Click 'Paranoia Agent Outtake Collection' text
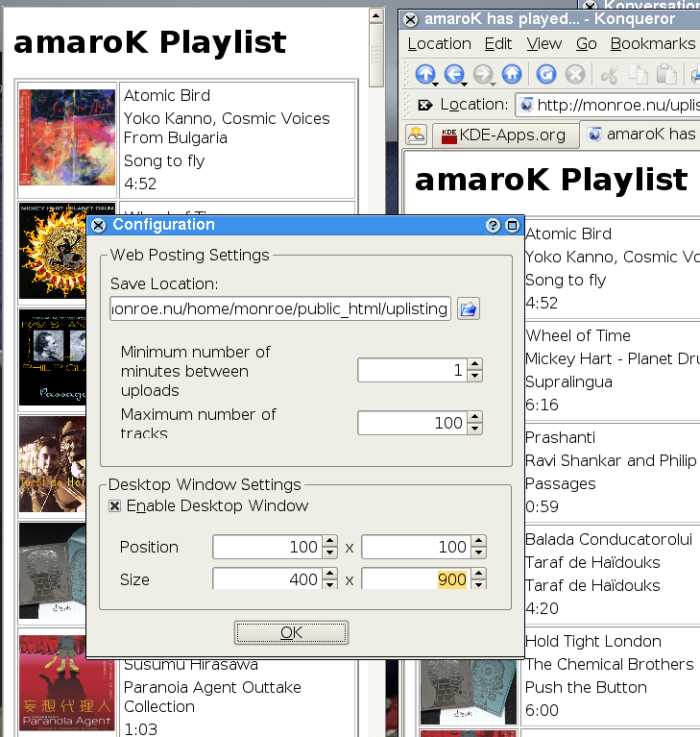The height and width of the screenshot is (737, 700). click(x=212, y=697)
